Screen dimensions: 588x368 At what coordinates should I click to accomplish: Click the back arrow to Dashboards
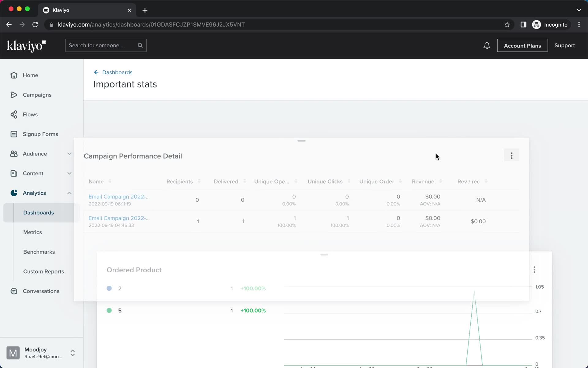click(96, 72)
